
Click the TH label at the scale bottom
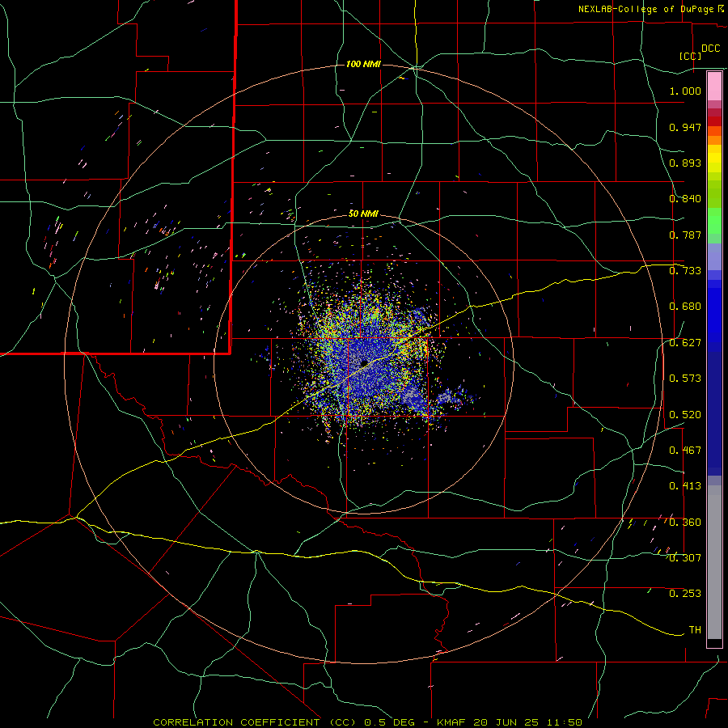695,630
